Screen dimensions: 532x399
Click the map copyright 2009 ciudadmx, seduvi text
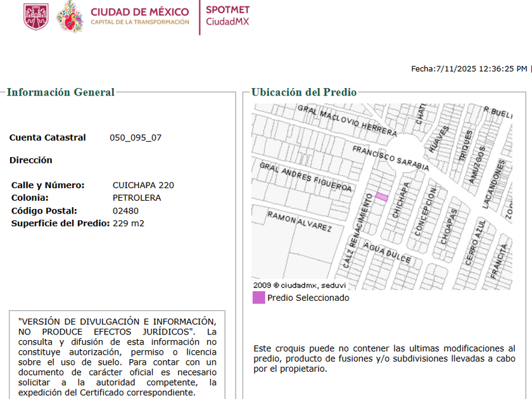pyautogui.click(x=299, y=285)
